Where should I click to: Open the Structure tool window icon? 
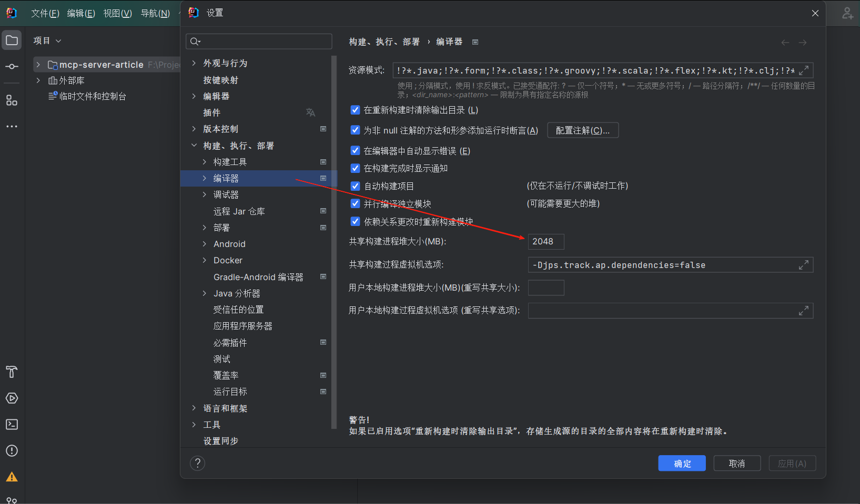[x=12, y=100]
